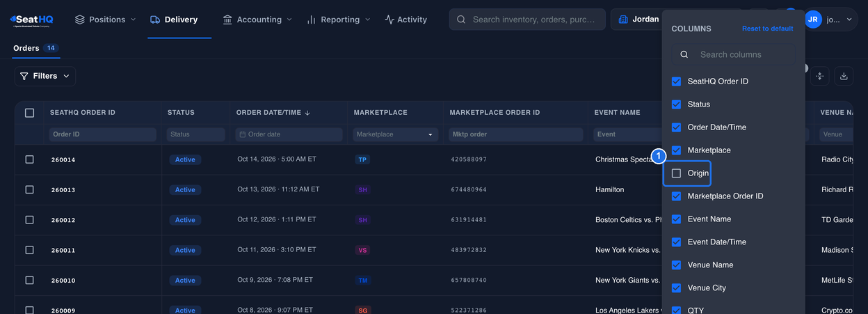Open order 260014 link
This screenshot has width=868, height=314.
[x=63, y=159]
